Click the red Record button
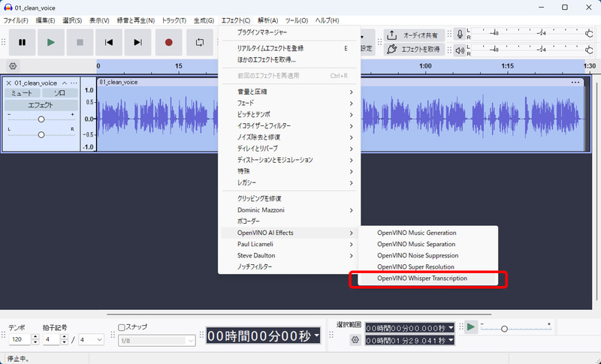Viewport: 601px width, 364px height. point(168,43)
